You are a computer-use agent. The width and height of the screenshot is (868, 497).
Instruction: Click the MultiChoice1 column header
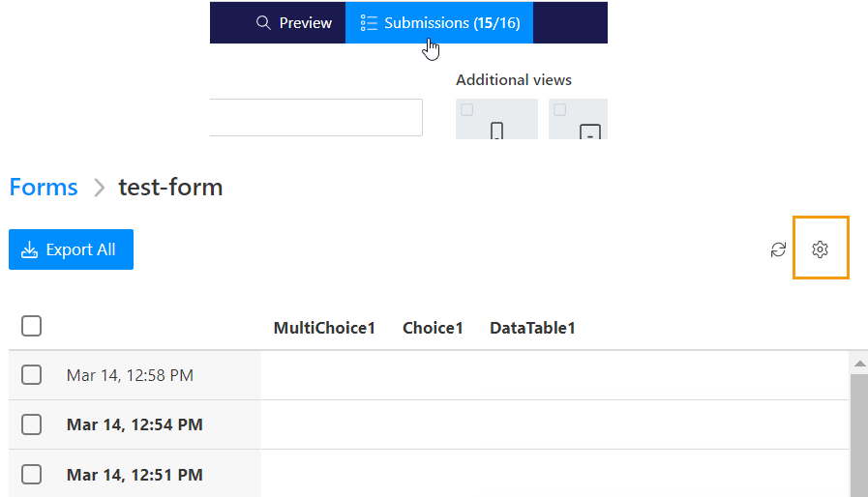coord(324,328)
